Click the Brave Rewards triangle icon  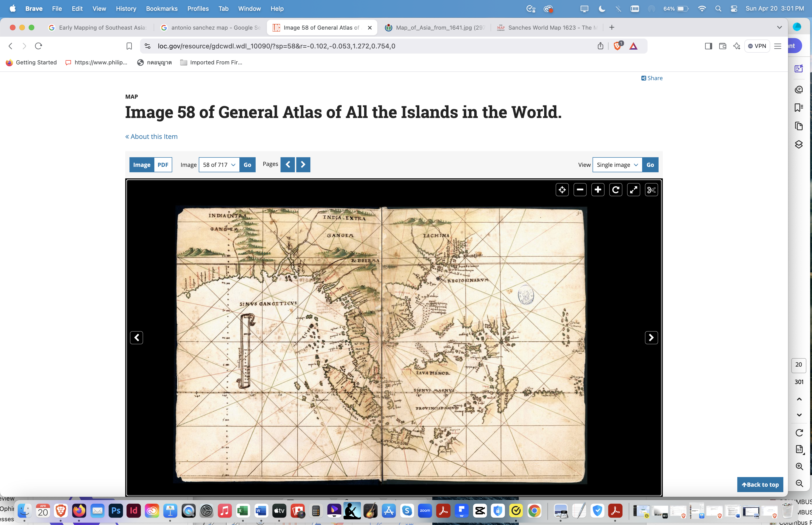633,46
